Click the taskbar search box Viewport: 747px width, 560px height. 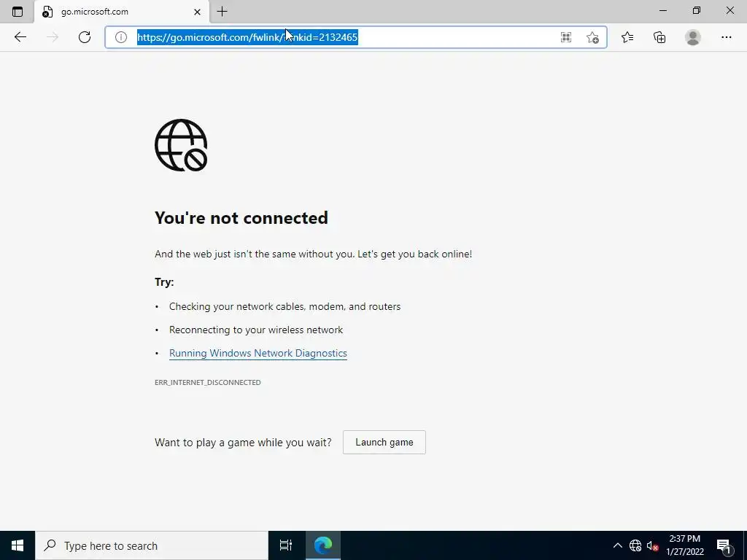[152, 545]
